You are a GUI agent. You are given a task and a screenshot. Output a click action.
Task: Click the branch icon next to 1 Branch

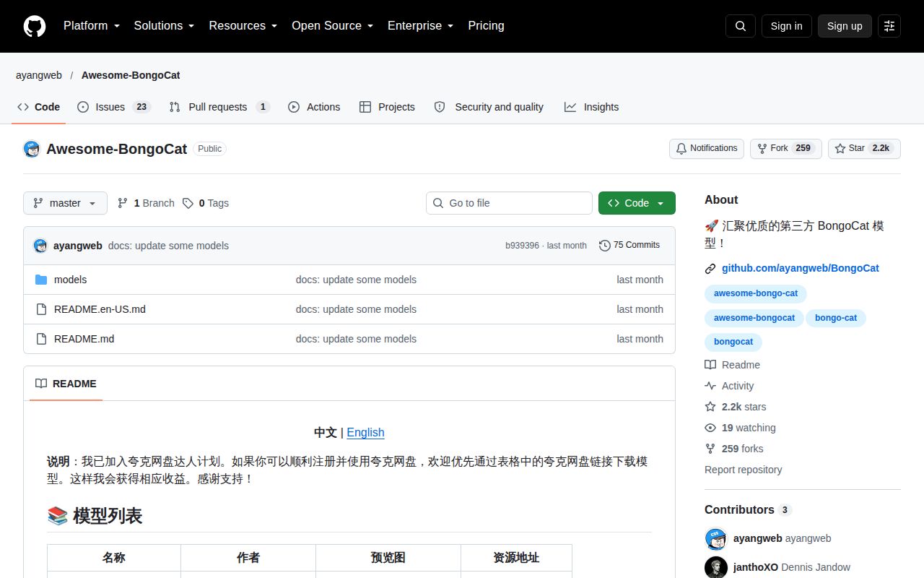coord(123,203)
